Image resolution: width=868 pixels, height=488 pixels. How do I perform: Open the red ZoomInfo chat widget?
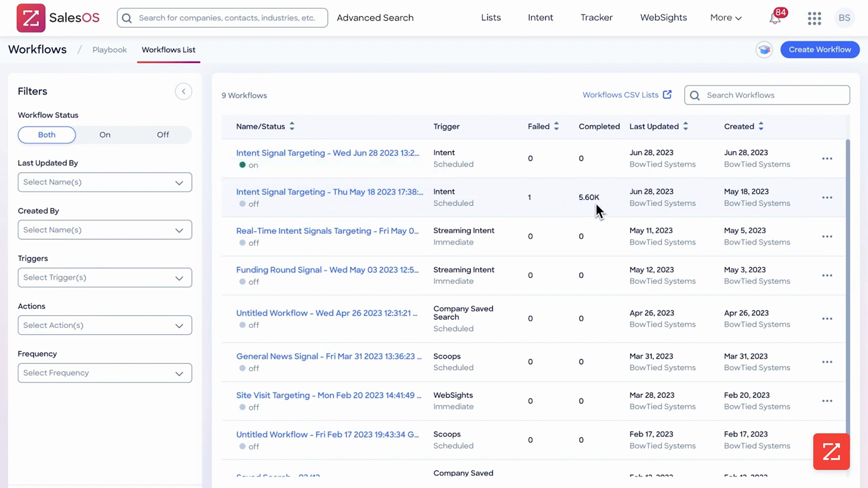pos(831,451)
